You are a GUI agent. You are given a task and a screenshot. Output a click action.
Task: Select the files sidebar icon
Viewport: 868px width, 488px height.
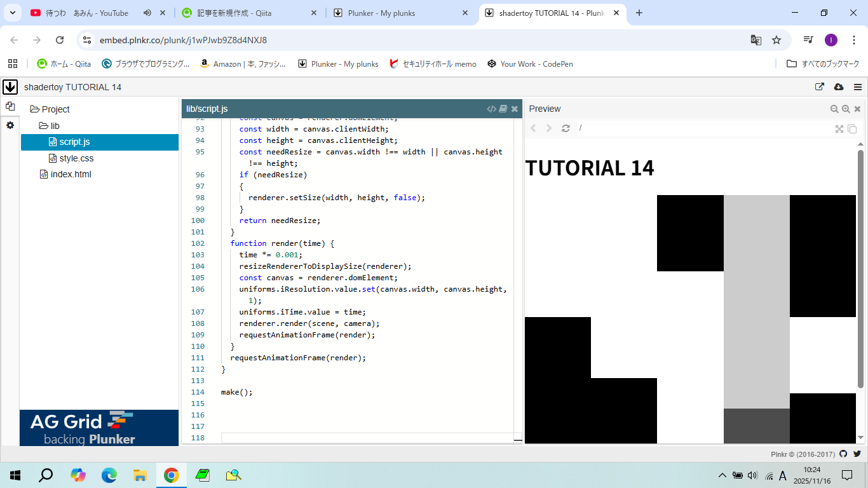tap(10, 106)
